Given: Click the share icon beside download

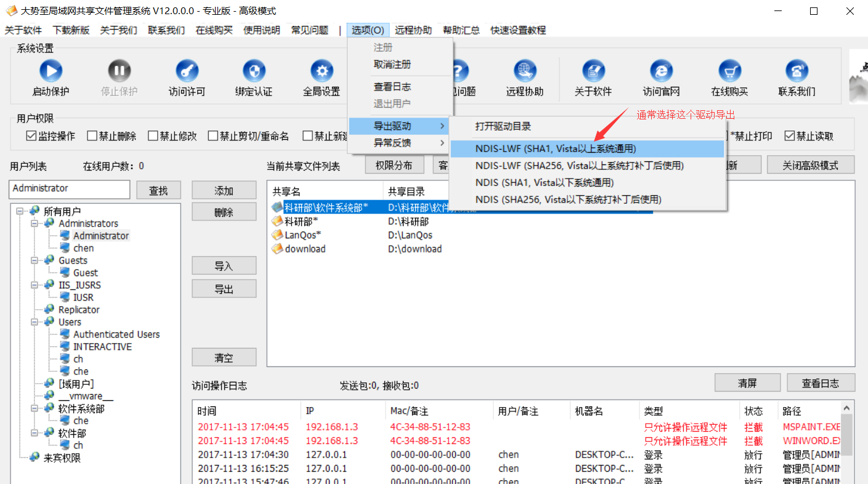Looking at the screenshot, I should [x=277, y=249].
